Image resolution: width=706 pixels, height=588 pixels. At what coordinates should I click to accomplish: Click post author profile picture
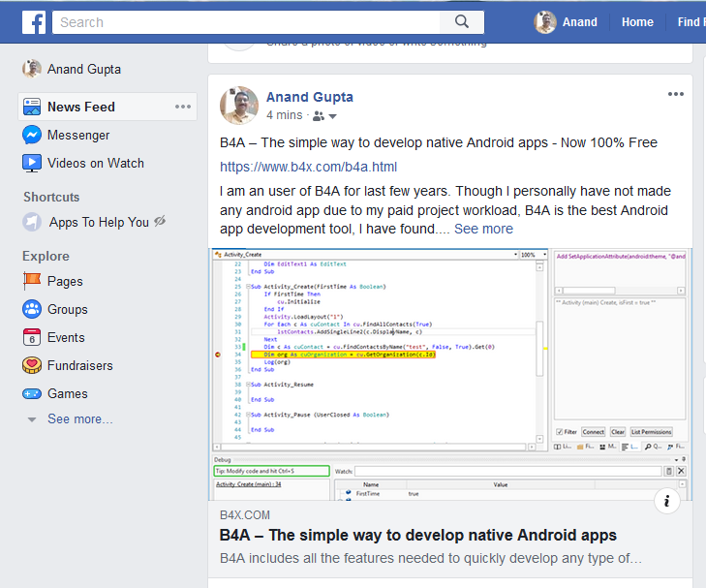pos(239,106)
